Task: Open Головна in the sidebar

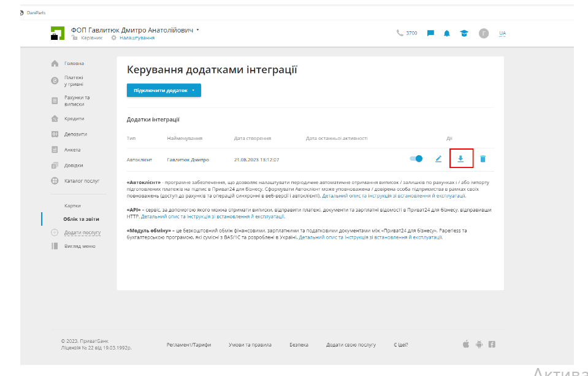Action: tap(74, 63)
